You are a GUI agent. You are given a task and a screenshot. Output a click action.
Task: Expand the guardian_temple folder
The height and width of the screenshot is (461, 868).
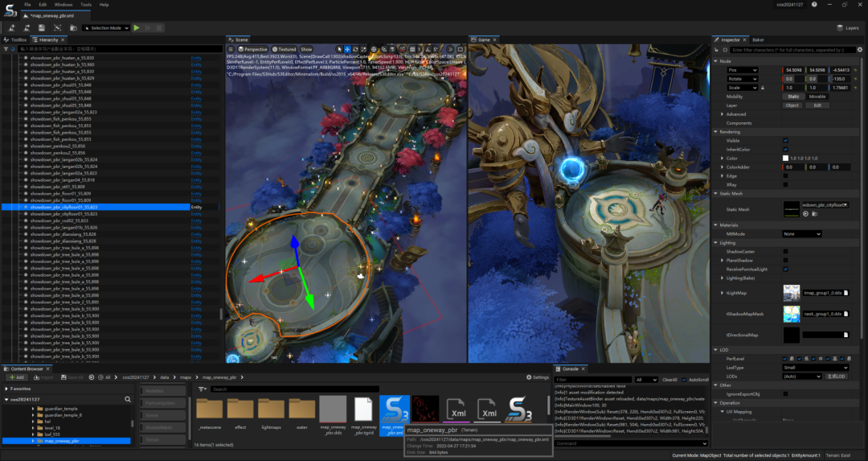pyautogui.click(x=33, y=409)
